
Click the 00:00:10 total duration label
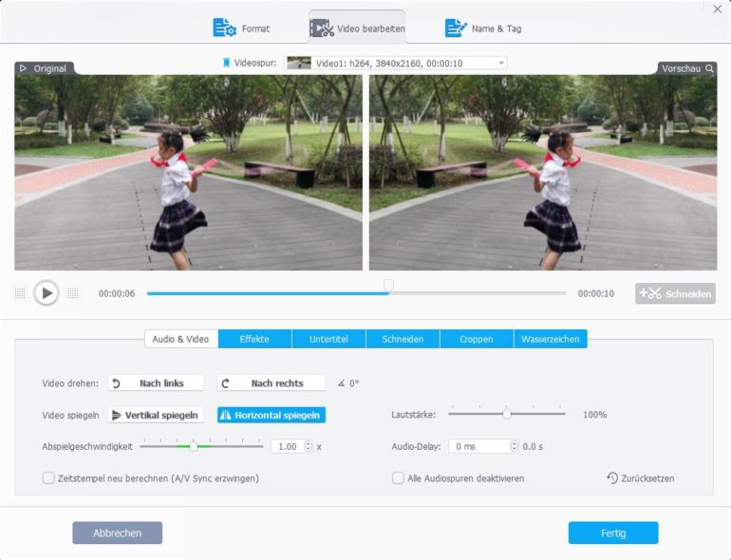tap(596, 293)
